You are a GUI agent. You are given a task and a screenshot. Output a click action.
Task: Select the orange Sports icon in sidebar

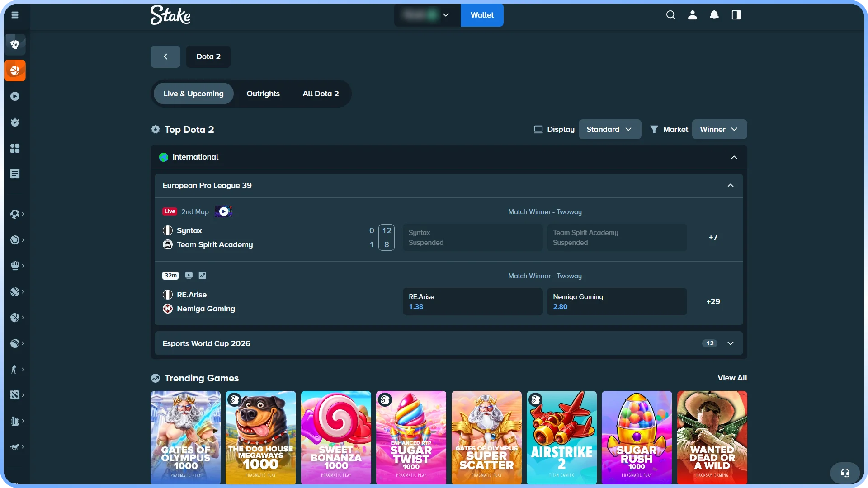click(x=15, y=70)
